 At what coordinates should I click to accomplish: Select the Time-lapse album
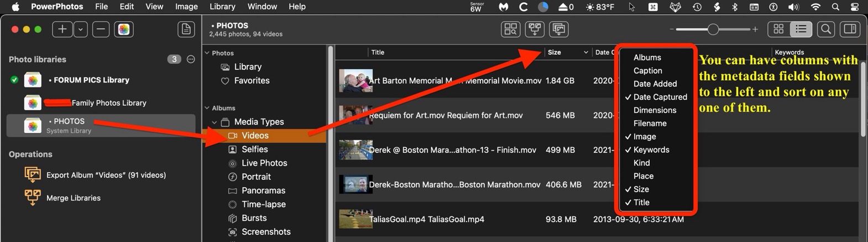coord(263,204)
